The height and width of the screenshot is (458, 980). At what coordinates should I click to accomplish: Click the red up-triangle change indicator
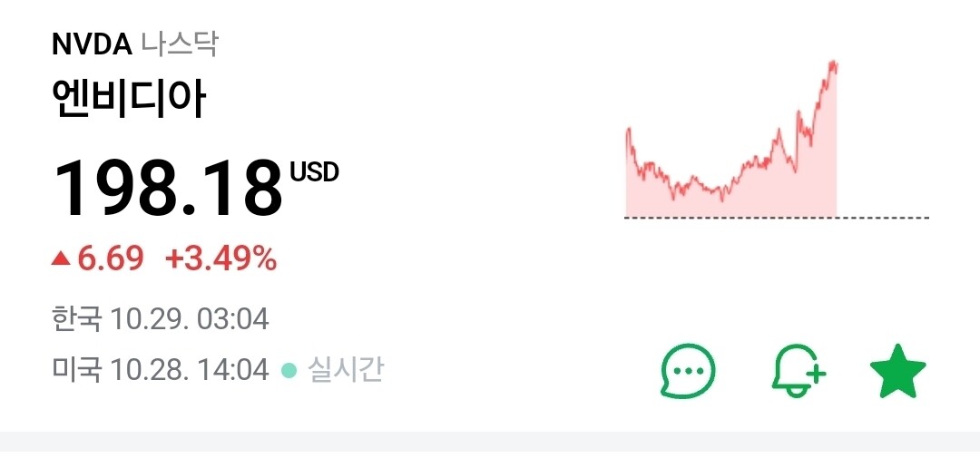click(x=61, y=259)
